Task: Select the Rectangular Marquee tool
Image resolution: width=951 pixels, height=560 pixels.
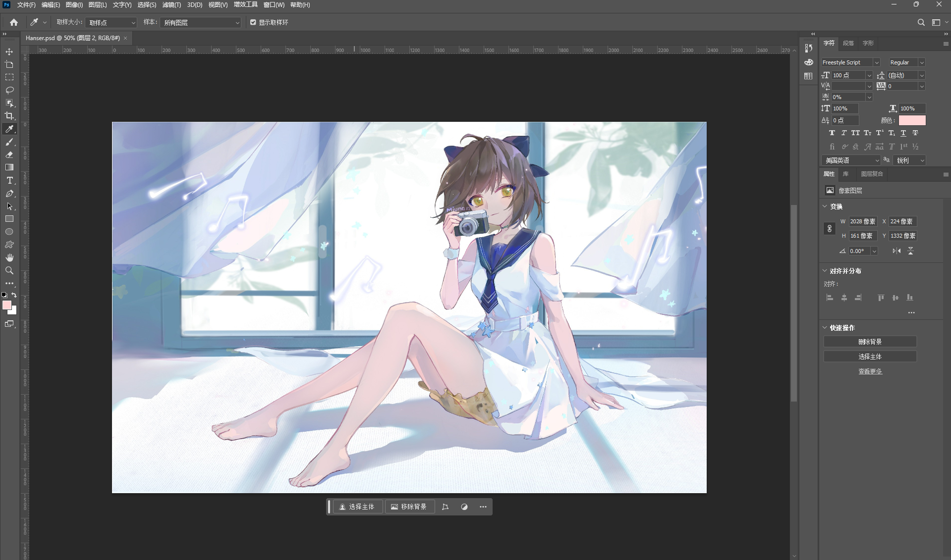Action: click(9, 77)
